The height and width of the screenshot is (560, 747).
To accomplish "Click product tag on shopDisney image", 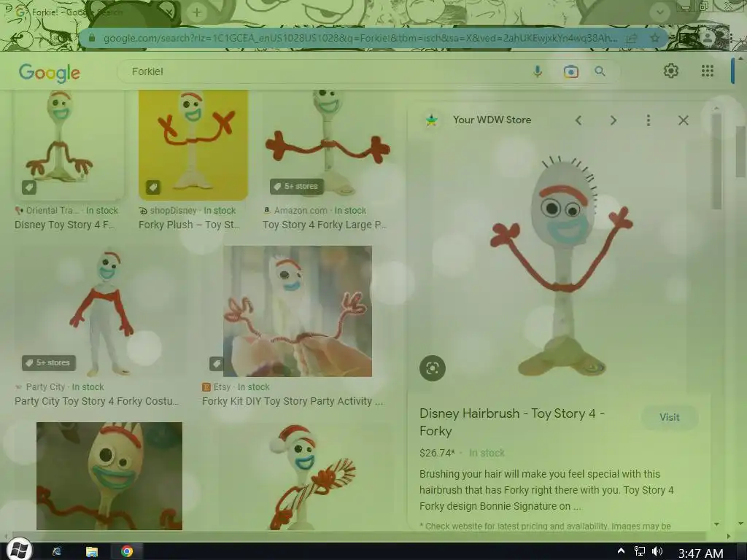I will point(153,187).
